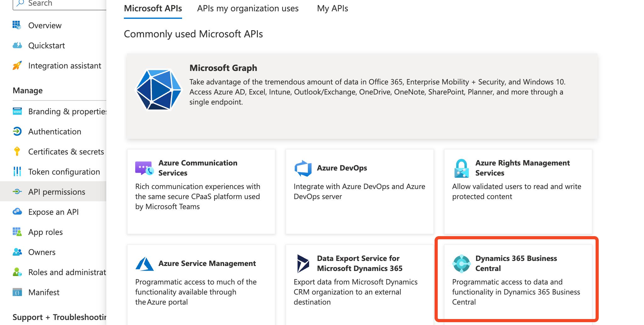Image resolution: width=644 pixels, height=325 pixels.
Task: Click the Roles and administrators icon
Action: click(17, 272)
